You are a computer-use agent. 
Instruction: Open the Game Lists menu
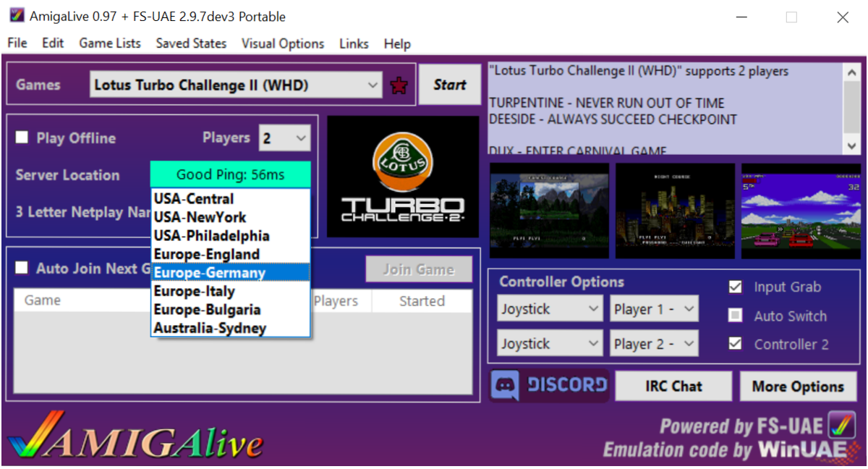pyautogui.click(x=110, y=43)
